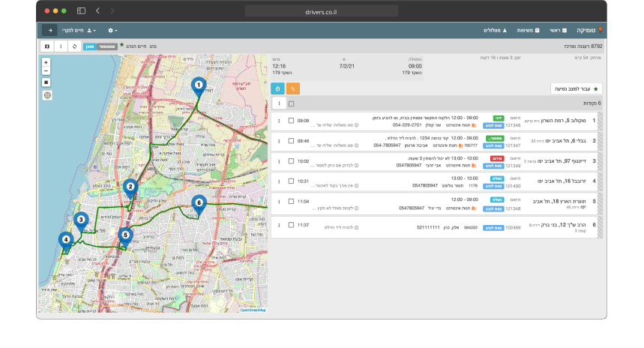Image resolution: width=644 pixels, height=348 pixels.
Task: Click the עבור למצב נסיעה button
Action: click(577, 88)
